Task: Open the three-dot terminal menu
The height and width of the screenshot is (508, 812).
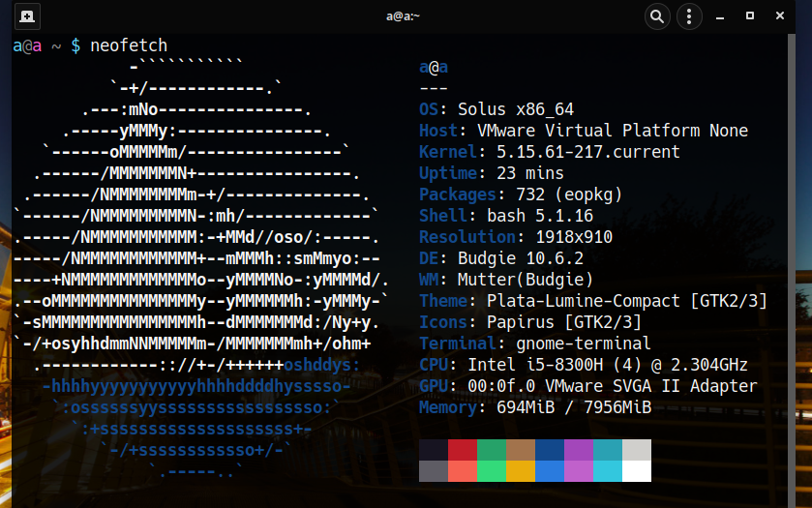Action: pyautogui.click(x=689, y=16)
